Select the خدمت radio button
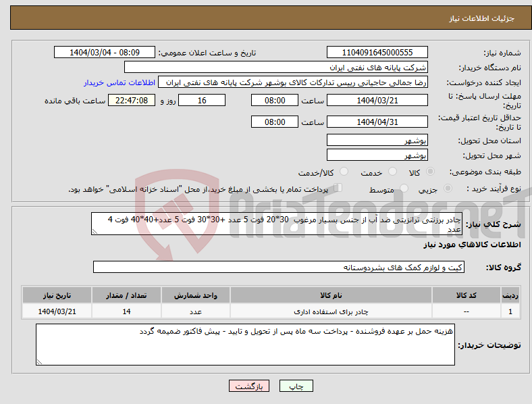Image resolution: width=532 pixels, height=404 pixels. point(392,172)
